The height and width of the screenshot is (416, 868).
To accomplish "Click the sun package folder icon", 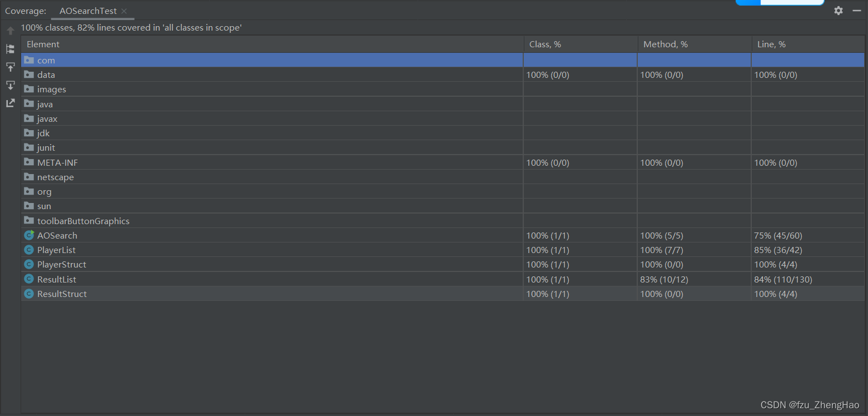I will point(29,205).
